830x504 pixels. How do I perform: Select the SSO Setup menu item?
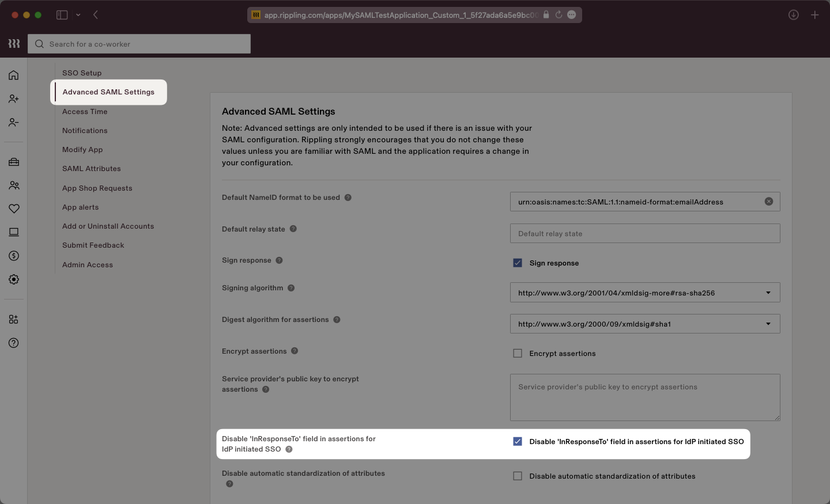tap(81, 73)
